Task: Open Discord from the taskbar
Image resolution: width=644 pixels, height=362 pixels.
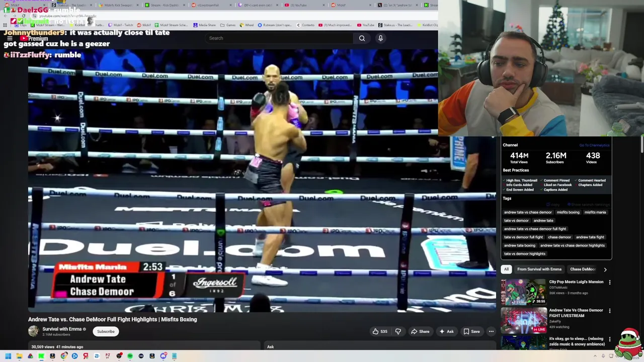Action: point(163,356)
